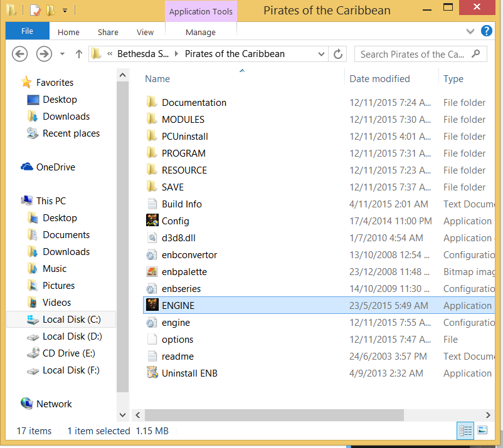Click the Application Tools contextual tab
Image resolution: width=503 pixels, height=448 pixels.
coord(201,11)
